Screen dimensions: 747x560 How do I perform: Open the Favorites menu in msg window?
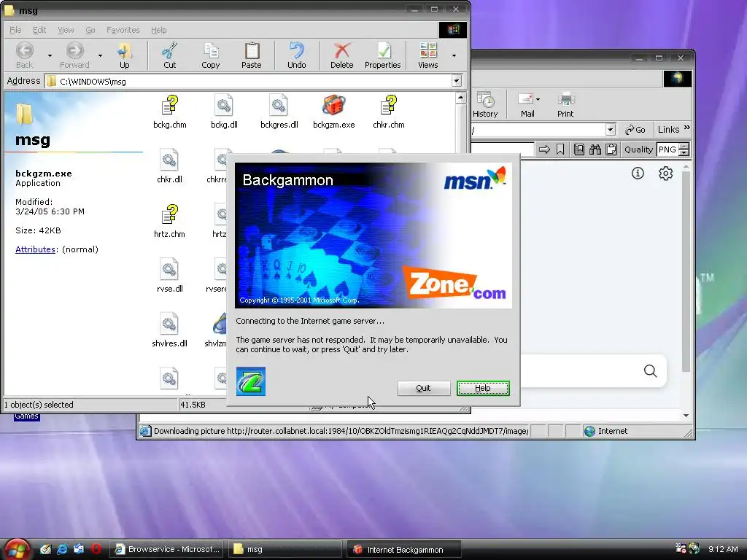pyautogui.click(x=123, y=30)
